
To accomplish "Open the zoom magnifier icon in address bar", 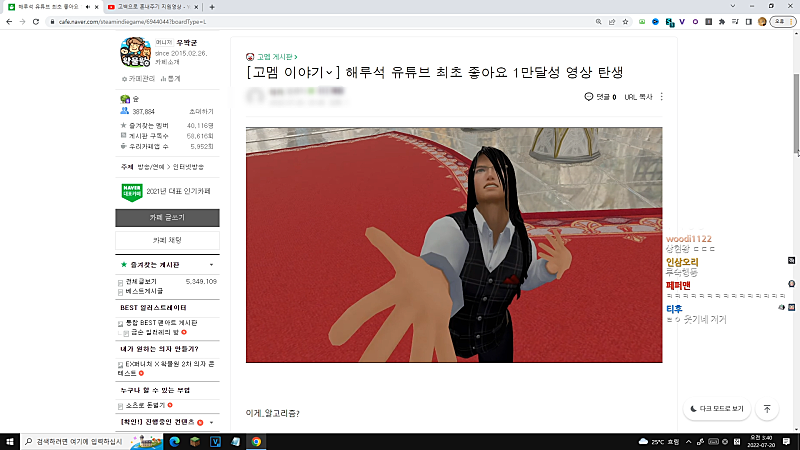I will (x=598, y=22).
